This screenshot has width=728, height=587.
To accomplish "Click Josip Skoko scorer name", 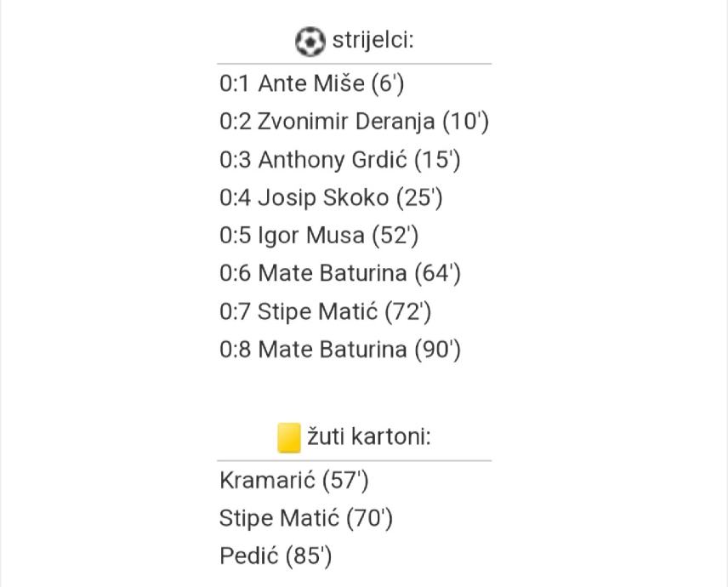I will pyautogui.click(x=323, y=198).
